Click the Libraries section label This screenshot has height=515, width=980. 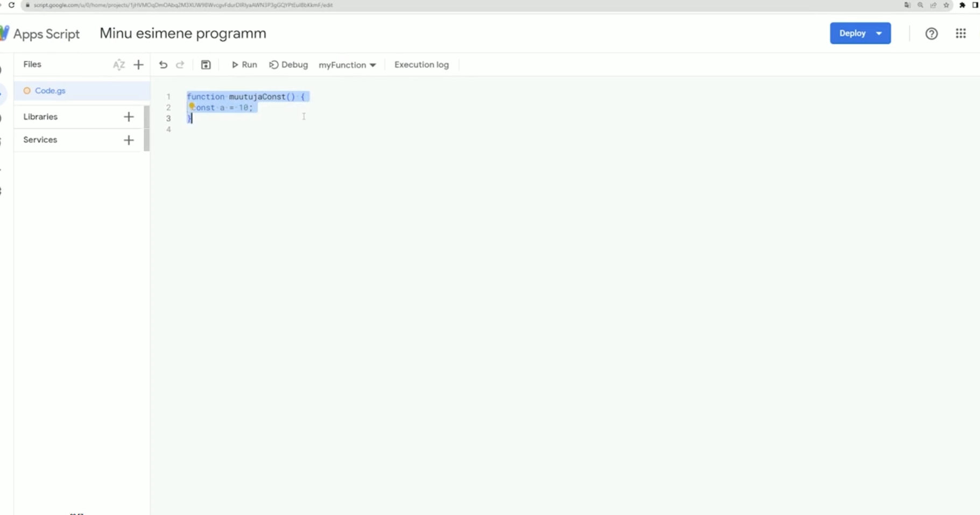pos(40,117)
